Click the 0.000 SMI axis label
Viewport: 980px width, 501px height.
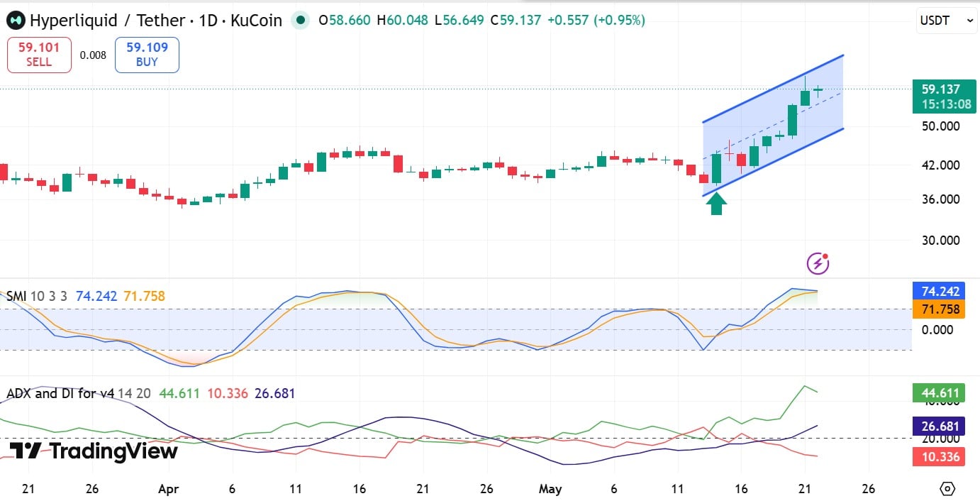coord(937,329)
